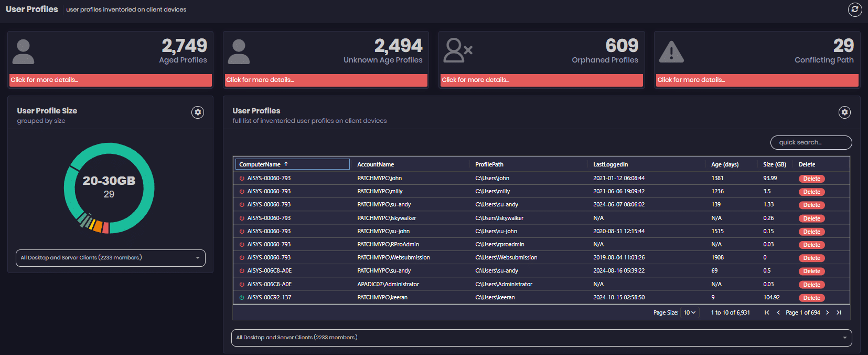Viewport: 868px width, 355px height.
Task: Open the Page Size dropdown
Action: tap(689, 312)
